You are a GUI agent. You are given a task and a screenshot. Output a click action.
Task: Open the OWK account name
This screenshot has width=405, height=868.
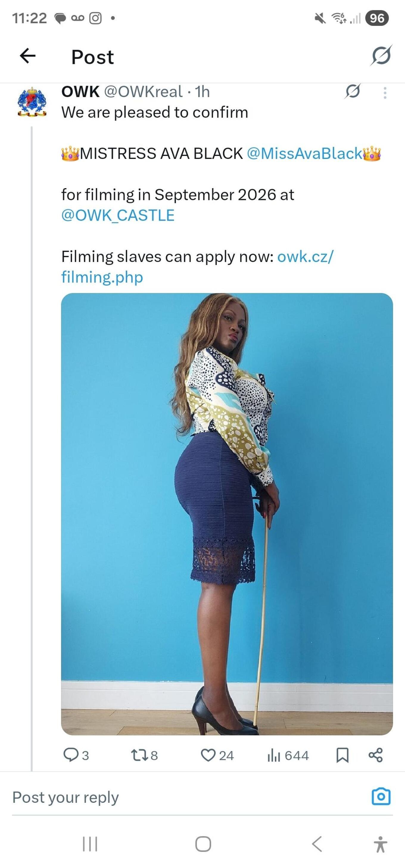tap(80, 92)
